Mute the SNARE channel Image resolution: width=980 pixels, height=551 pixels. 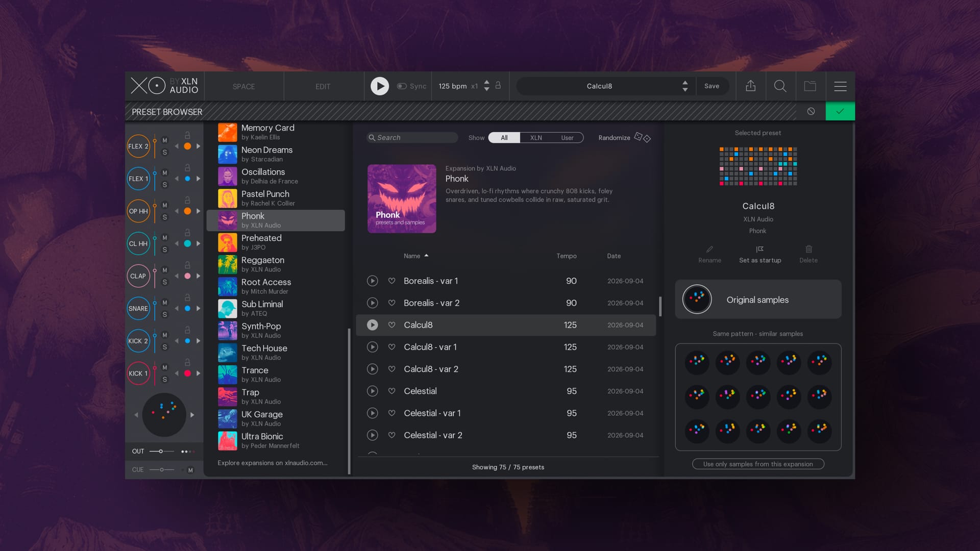pos(165,303)
